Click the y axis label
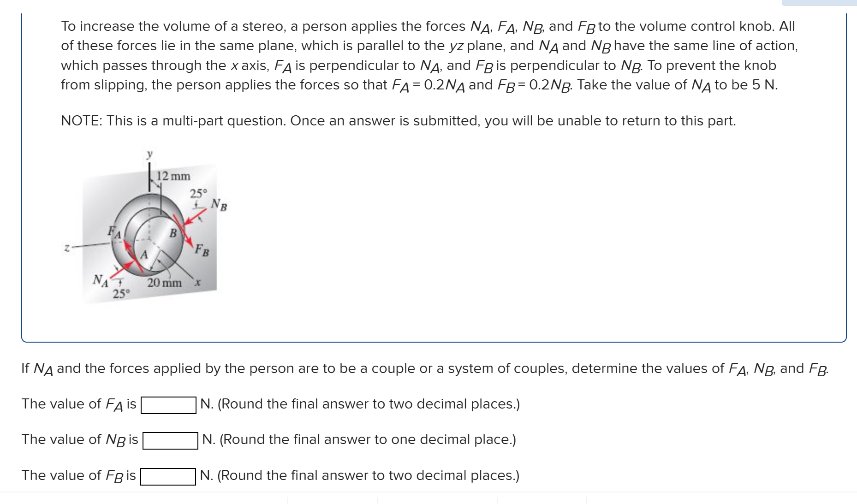The height and width of the screenshot is (504, 857). [x=149, y=154]
